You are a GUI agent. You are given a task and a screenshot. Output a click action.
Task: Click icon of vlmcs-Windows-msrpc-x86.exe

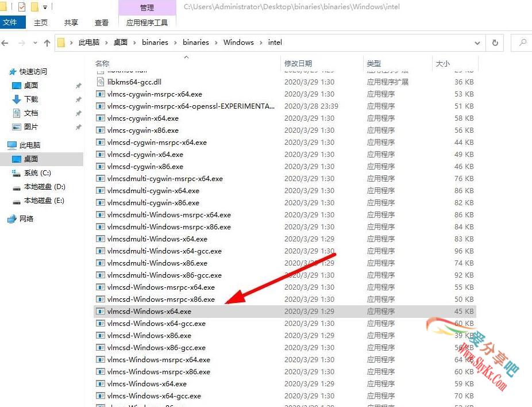pos(100,372)
